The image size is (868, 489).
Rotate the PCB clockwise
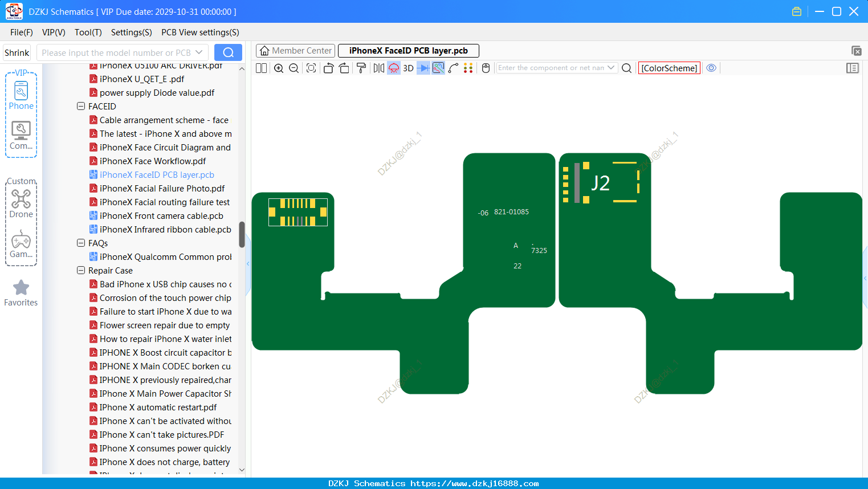(x=344, y=68)
